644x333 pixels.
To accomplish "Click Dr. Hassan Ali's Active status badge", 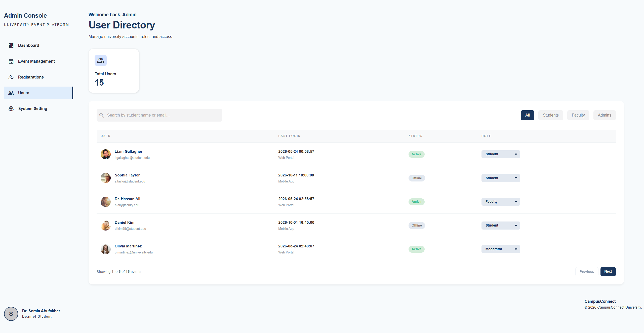I will 417,202.
